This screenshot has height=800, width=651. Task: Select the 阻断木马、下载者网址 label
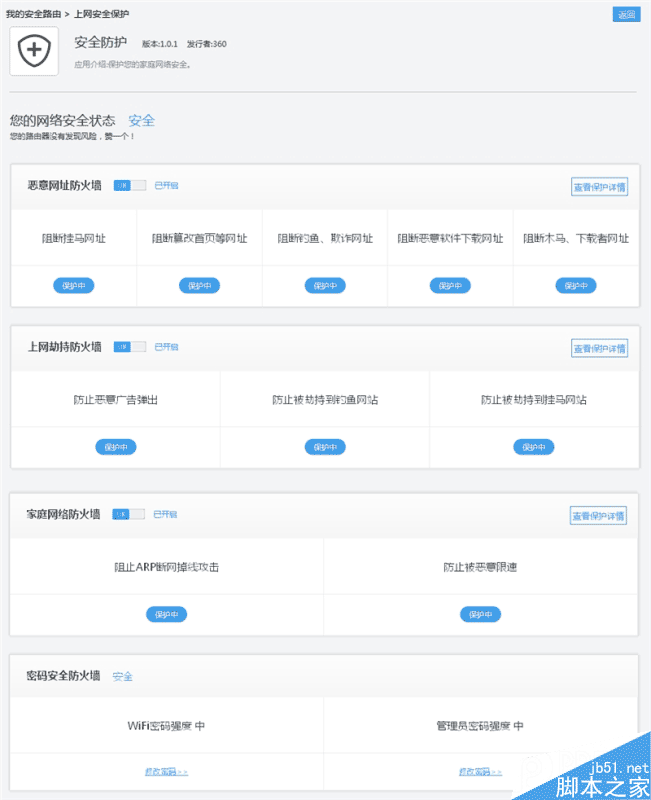[575, 238]
